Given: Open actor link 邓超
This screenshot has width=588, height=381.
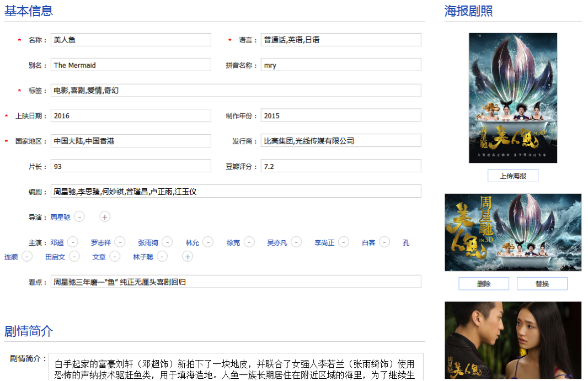Looking at the screenshot, I should tap(57, 243).
